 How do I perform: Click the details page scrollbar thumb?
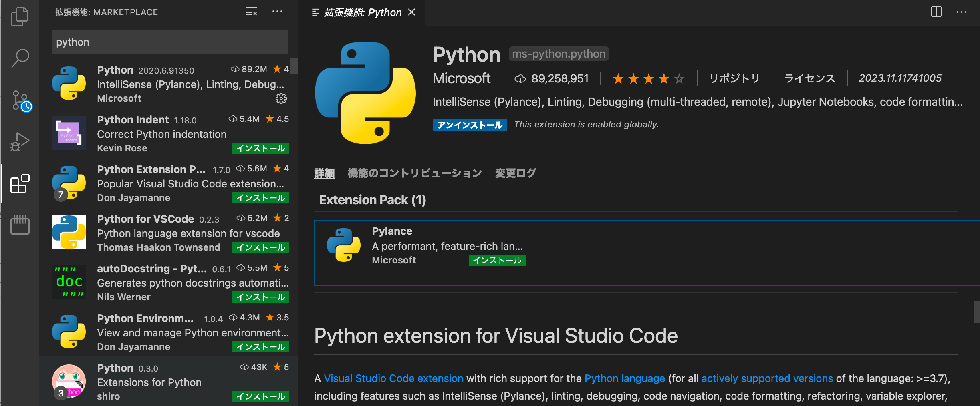[x=977, y=312]
